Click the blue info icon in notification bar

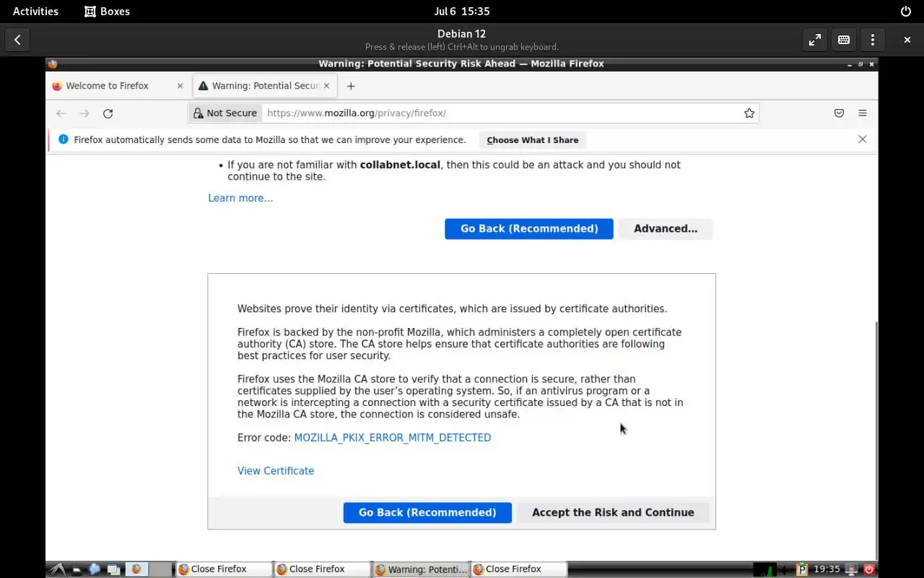tap(64, 139)
